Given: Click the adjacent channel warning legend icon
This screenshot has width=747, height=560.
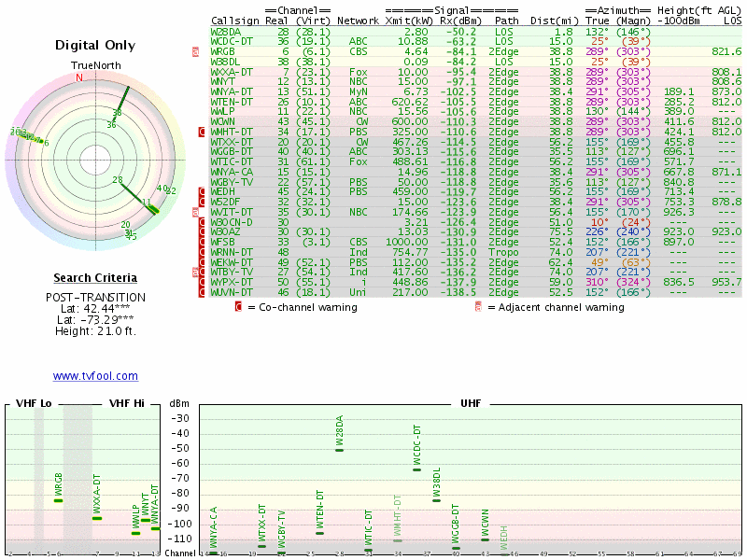Looking at the screenshot, I should (x=478, y=307).
